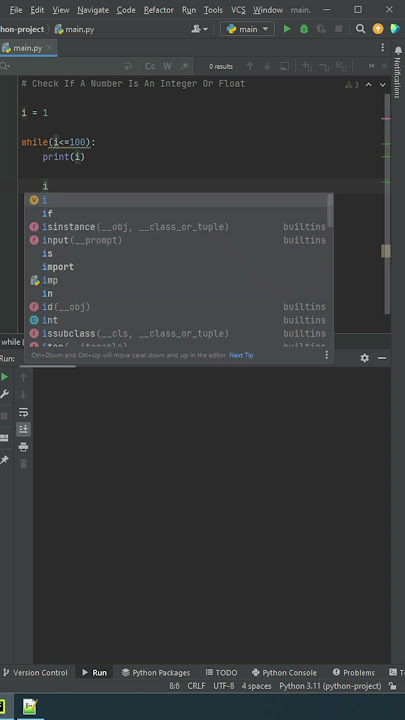Select the id(__obj) suggestion

179,307
